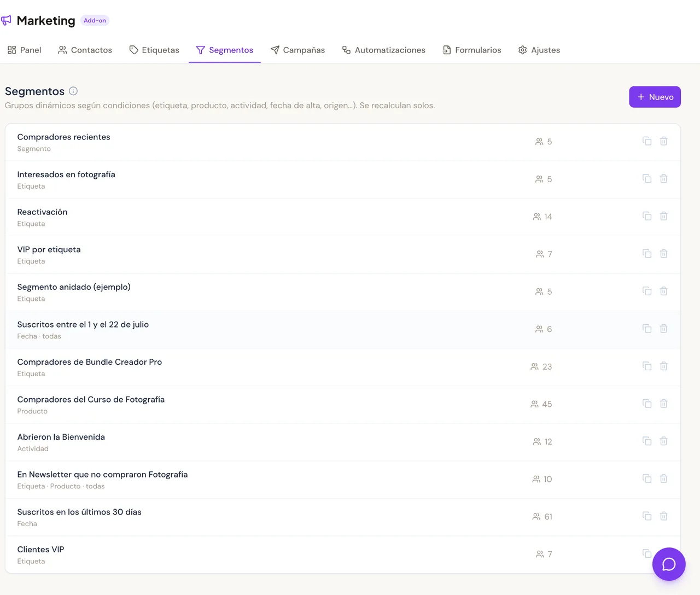Image resolution: width=700 pixels, height=595 pixels.
Task: Switch to the Automatizaciones tab
Action: click(383, 50)
